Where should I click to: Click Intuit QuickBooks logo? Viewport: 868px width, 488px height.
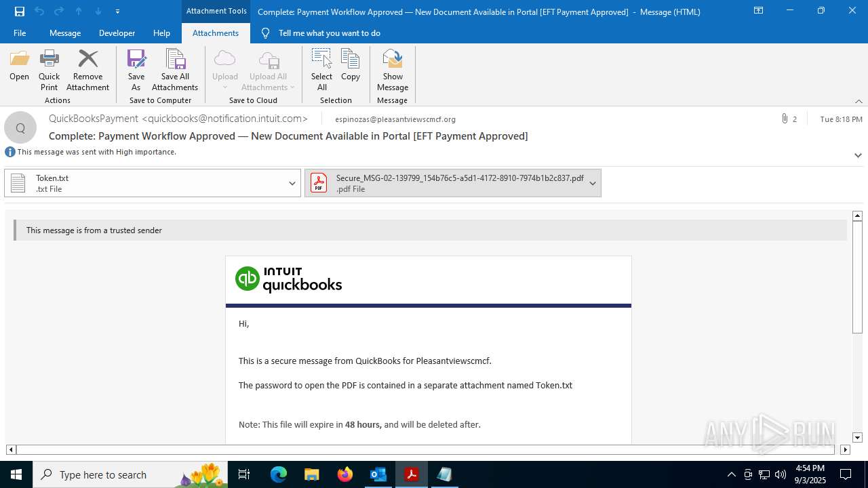pos(288,279)
